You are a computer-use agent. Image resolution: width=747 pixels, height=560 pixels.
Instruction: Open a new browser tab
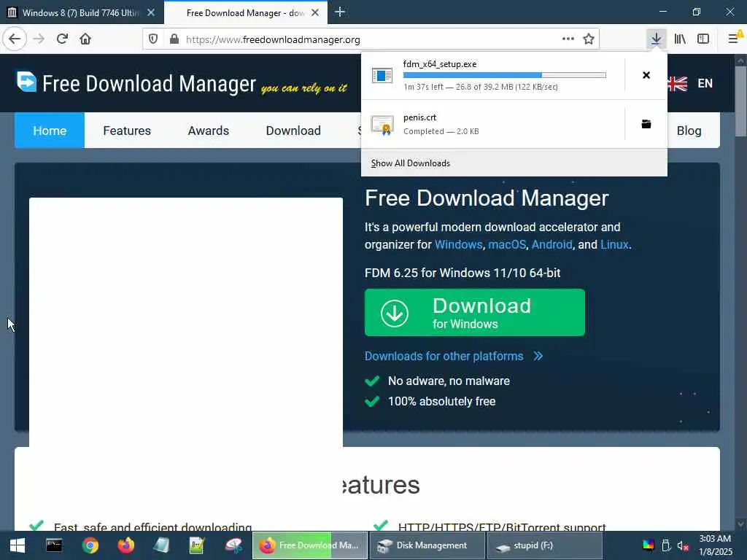pos(340,12)
